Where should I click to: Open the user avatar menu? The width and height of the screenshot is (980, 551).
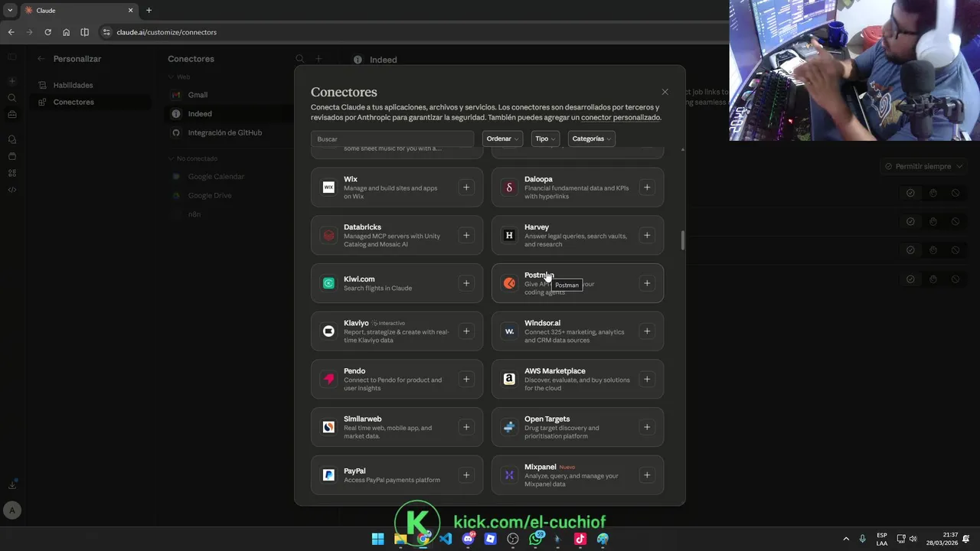11,510
